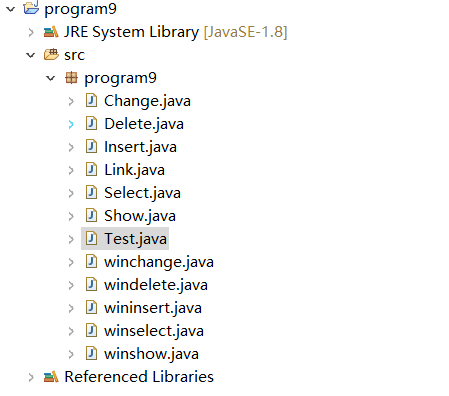The image size is (449, 396).
Task: Select Show.java file name
Action: point(140,216)
